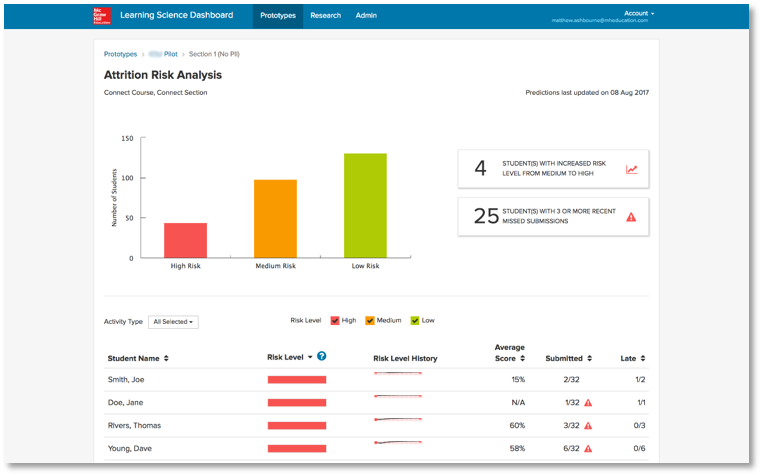
Task: Open the Admin tab
Action: coord(366,15)
